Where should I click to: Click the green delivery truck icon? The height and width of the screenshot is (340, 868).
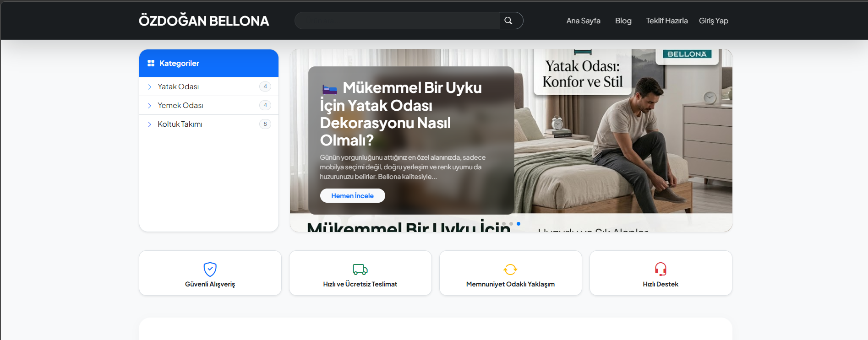pyautogui.click(x=360, y=269)
